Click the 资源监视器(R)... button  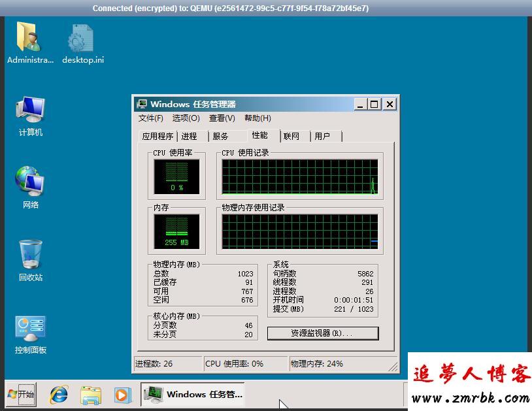(x=323, y=333)
